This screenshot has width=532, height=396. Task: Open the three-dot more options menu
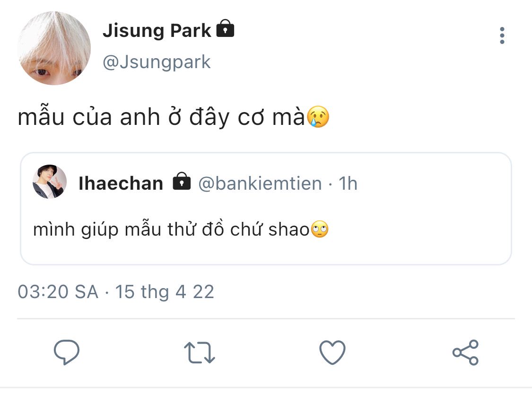[502, 36]
